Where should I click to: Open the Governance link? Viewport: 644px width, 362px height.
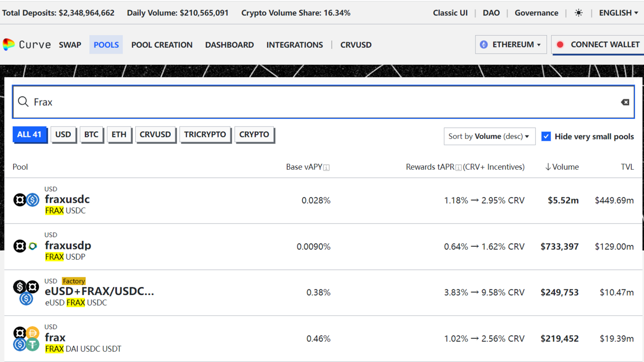536,13
